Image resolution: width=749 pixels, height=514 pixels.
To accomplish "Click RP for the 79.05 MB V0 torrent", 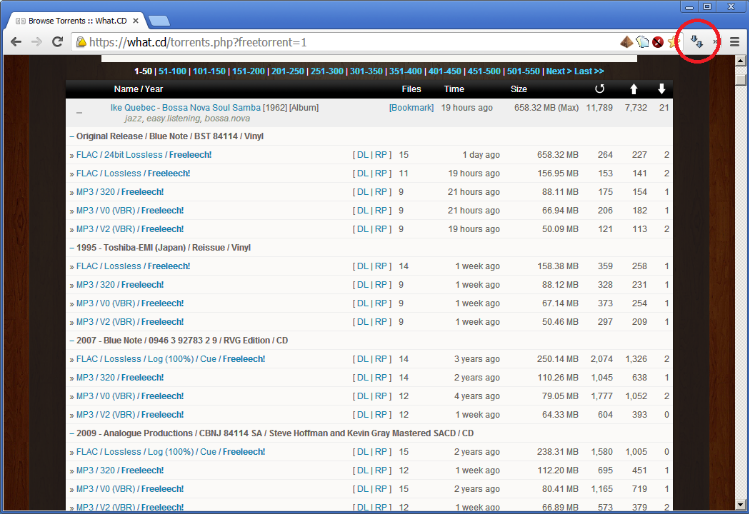I will (x=381, y=396).
